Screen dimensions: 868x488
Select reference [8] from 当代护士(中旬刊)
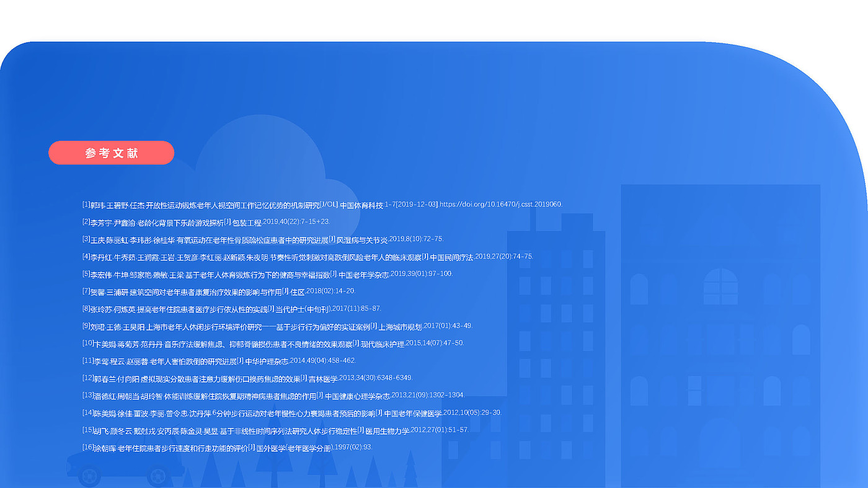pyautogui.click(x=232, y=309)
